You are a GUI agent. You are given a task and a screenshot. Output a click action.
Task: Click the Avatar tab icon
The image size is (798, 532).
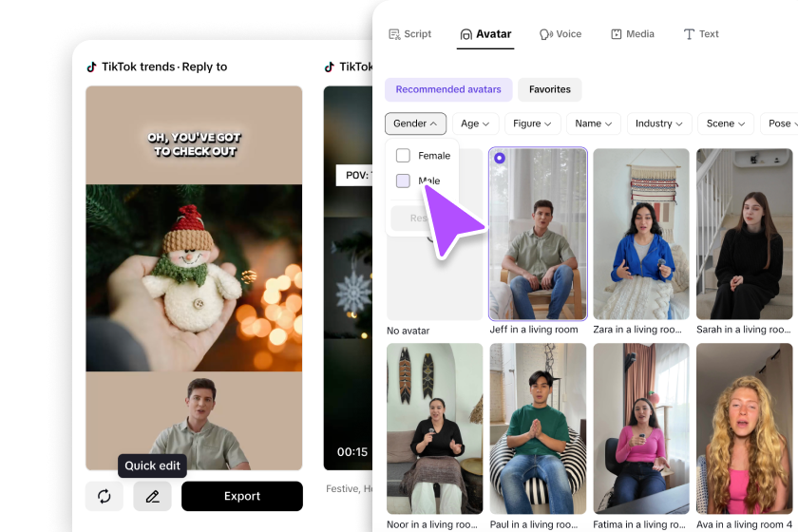[x=465, y=34]
